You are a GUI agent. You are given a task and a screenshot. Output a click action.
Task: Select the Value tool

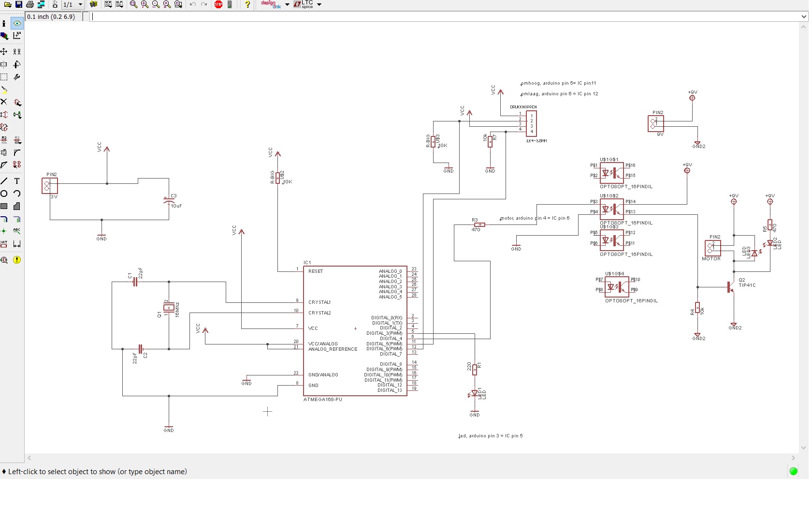[17, 140]
